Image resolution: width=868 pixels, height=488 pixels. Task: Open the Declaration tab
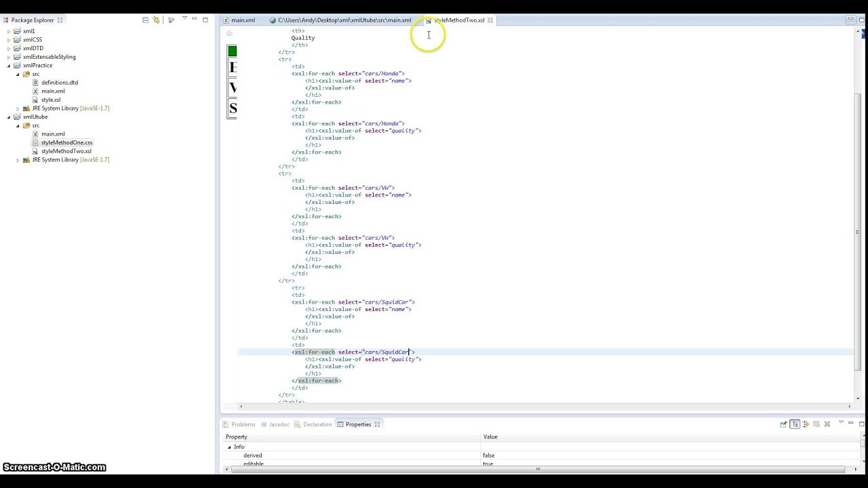[x=313, y=424]
